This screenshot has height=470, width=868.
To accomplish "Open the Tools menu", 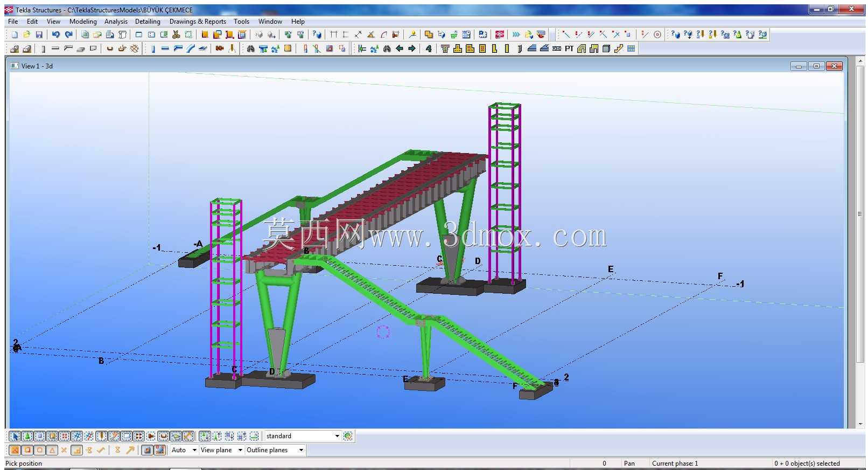I will tap(241, 22).
